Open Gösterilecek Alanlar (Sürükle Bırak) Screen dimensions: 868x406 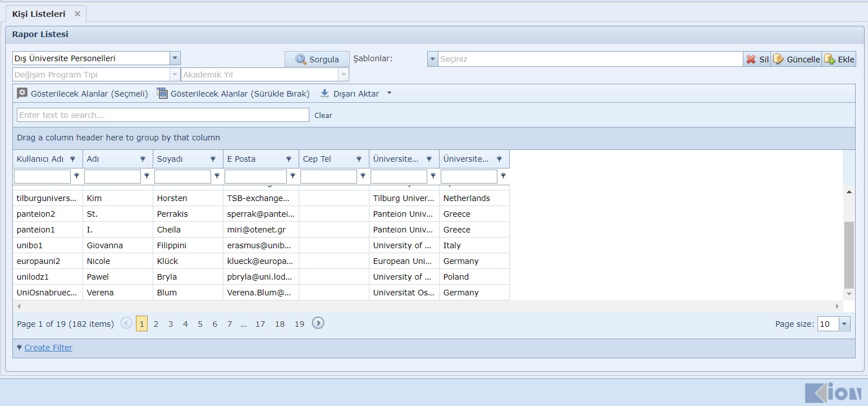234,94
